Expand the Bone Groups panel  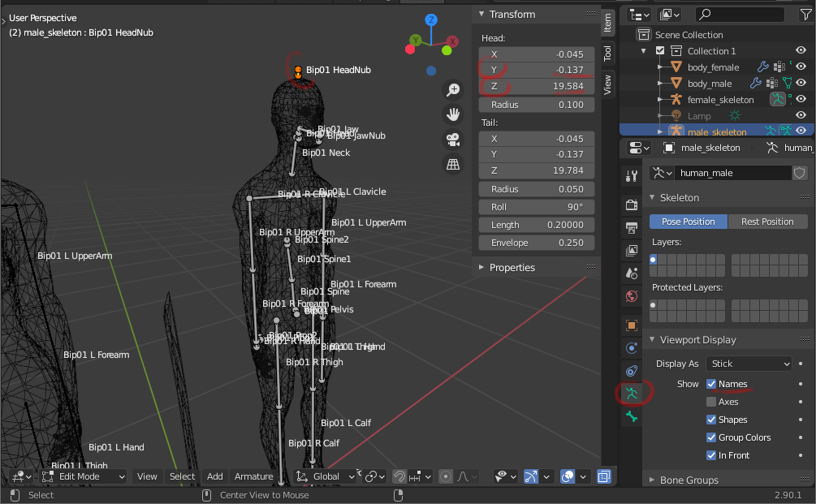pyautogui.click(x=689, y=480)
